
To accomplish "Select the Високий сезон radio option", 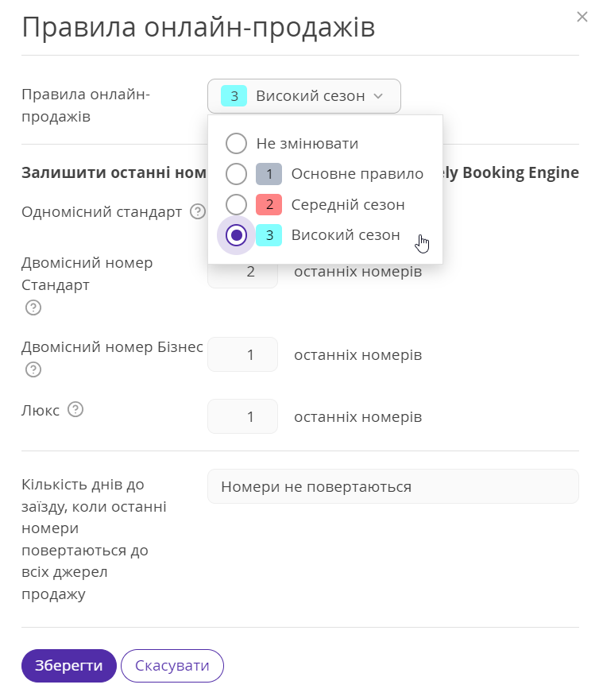I will click(x=236, y=235).
